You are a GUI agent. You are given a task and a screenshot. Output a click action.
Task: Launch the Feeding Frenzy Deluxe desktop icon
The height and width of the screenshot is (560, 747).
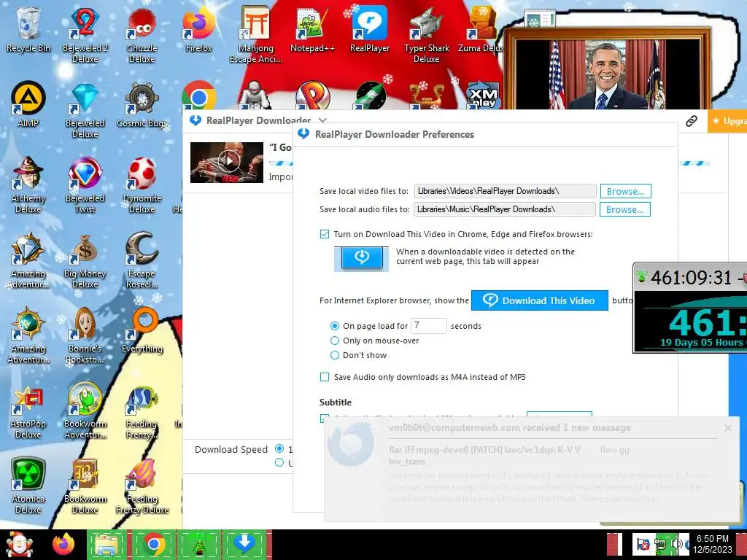[142, 486]
